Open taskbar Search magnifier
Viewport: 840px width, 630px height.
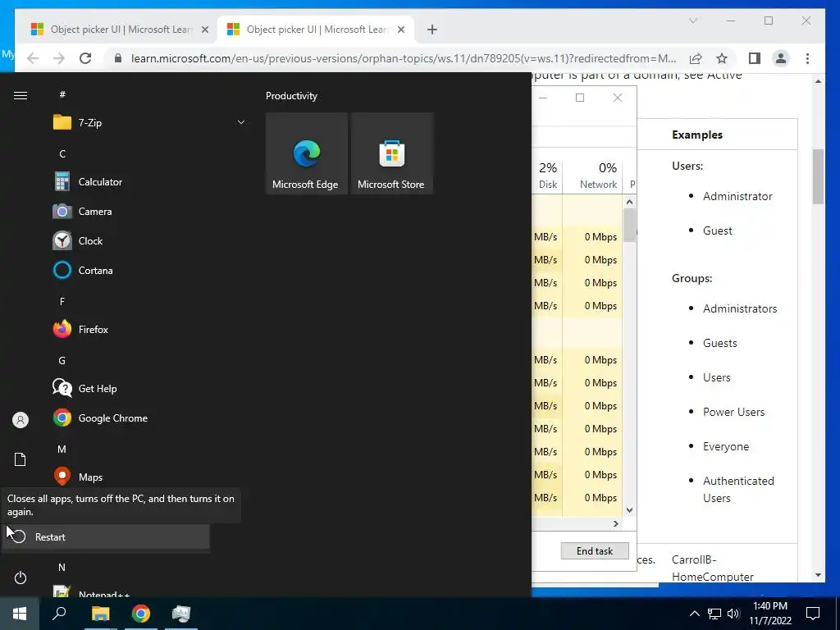(x=59, y=614)
